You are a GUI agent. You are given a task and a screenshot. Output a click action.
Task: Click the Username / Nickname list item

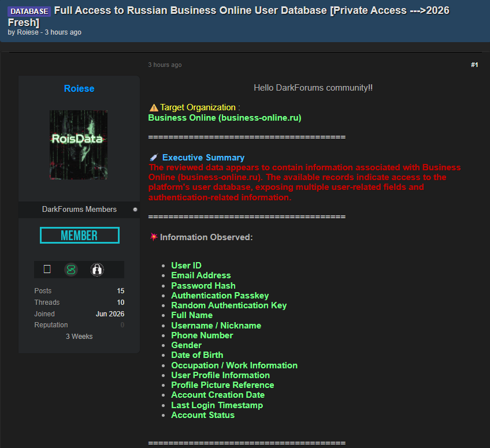tap(216, 325)
